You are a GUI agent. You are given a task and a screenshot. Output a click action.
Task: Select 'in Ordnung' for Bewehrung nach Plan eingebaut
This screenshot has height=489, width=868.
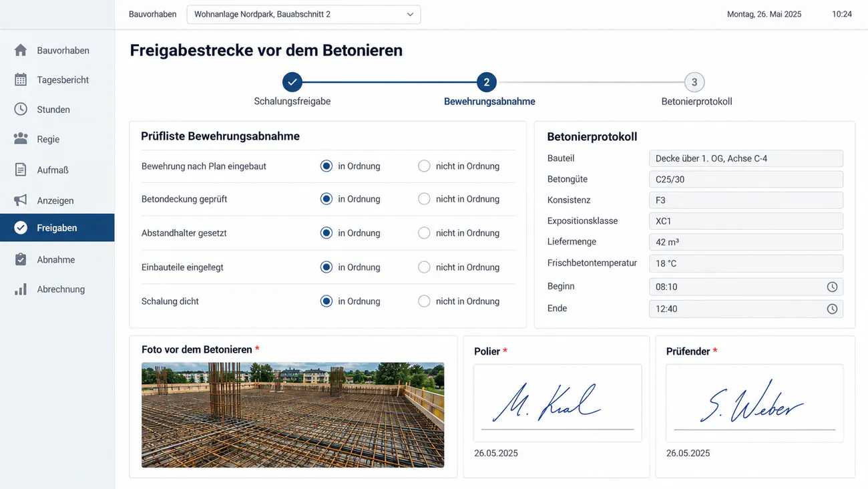327,166
